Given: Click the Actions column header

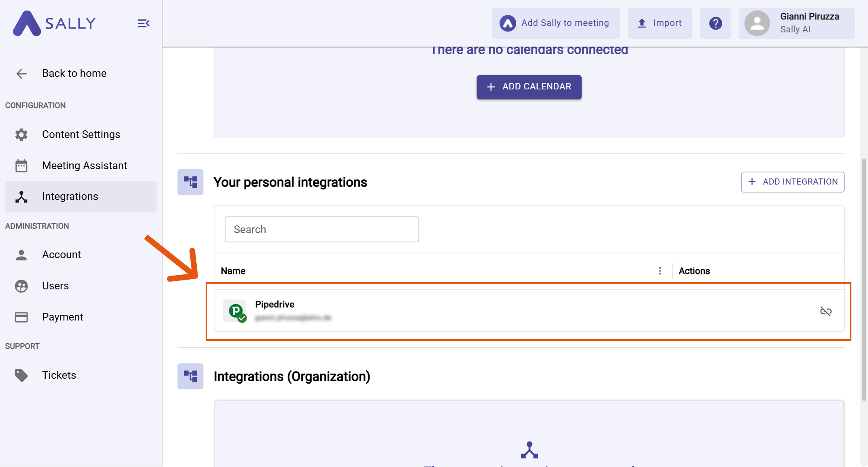Looking at the screenshot, I should click(694, 271).
